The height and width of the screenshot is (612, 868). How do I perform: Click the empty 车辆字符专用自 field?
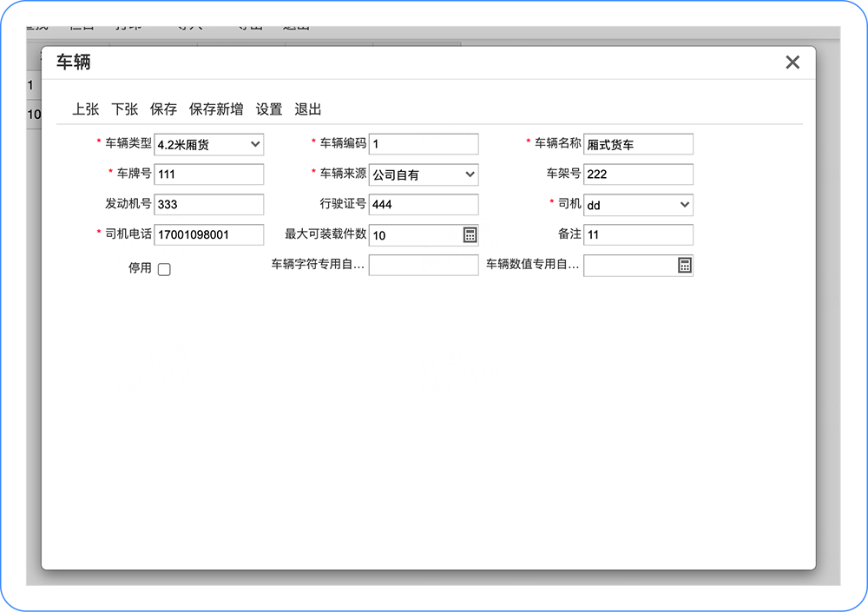point(424,265)
